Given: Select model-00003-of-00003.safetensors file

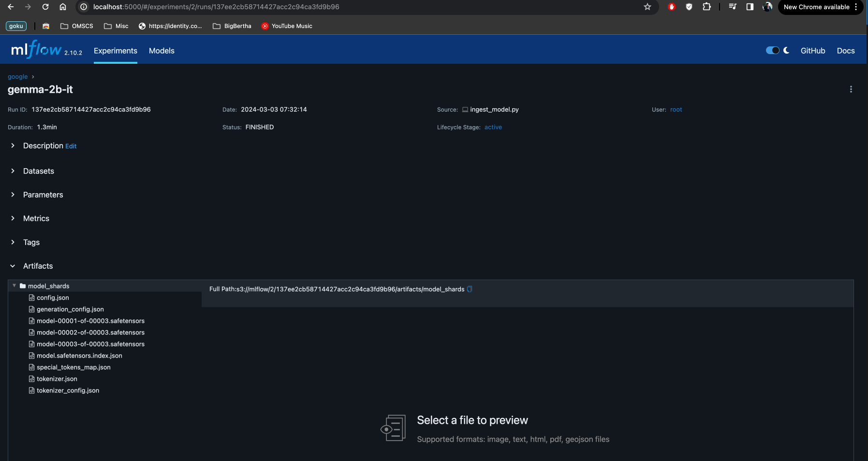Looking at the screenshot, I should (90, 344).
